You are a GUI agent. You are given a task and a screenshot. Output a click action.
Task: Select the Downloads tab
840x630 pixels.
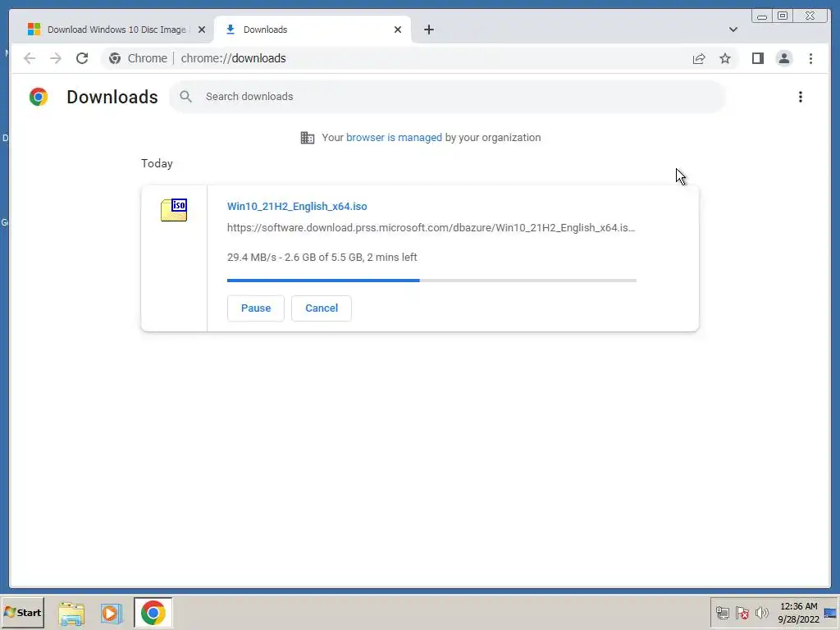tap(313, 30)
